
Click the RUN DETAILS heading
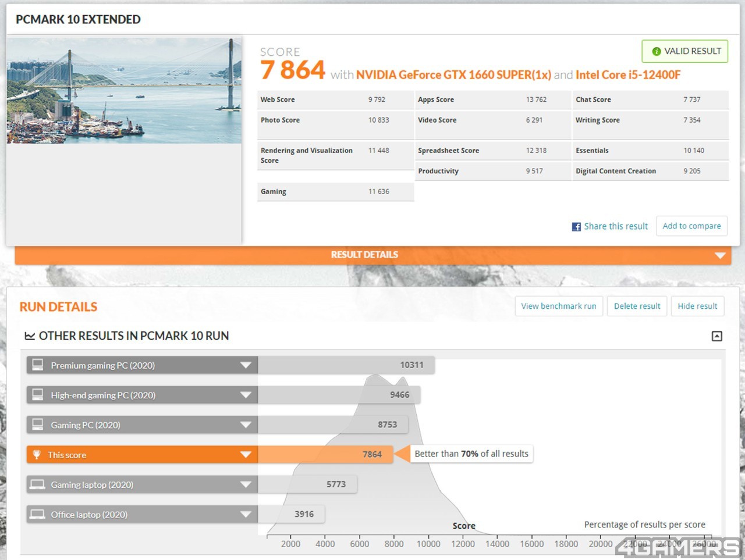58,307
